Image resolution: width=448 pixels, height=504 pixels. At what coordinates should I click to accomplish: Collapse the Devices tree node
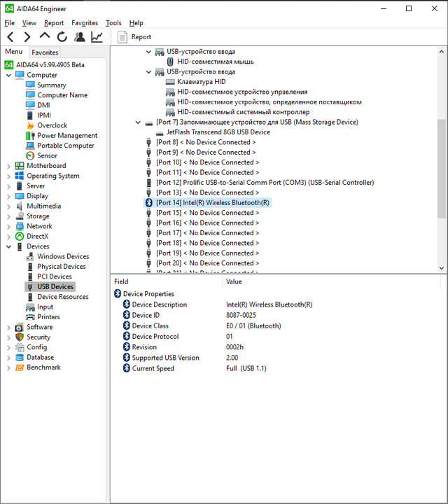click(x=8, y=246)
